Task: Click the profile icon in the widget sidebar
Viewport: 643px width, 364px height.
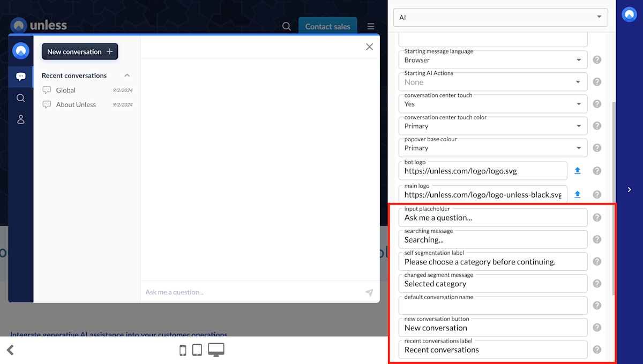Action: pyautogui.click(x=20, y=119)
